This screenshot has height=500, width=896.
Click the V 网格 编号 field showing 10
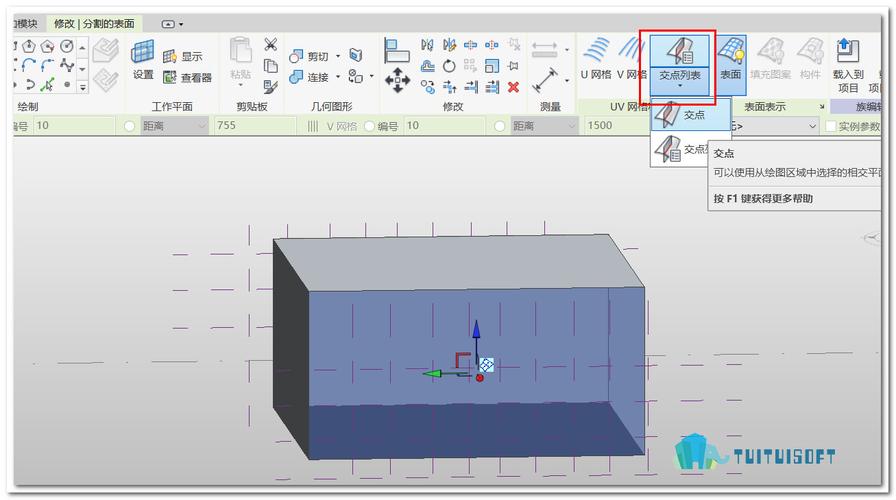click(445, 126)
